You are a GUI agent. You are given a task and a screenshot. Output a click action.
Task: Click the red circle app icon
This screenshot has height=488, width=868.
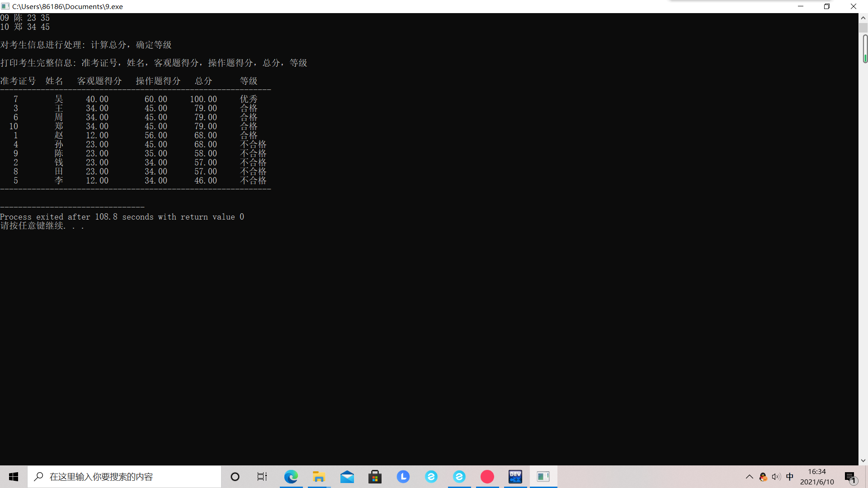point(487,477)
